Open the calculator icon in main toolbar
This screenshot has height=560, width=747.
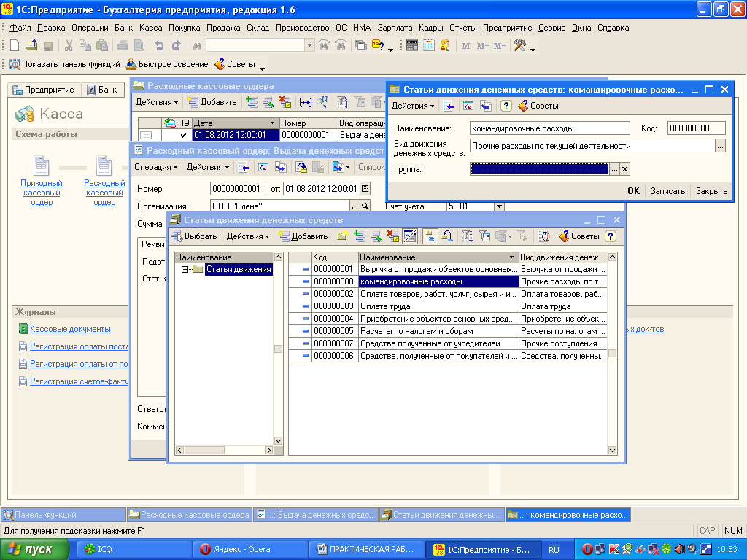[412, 46]
